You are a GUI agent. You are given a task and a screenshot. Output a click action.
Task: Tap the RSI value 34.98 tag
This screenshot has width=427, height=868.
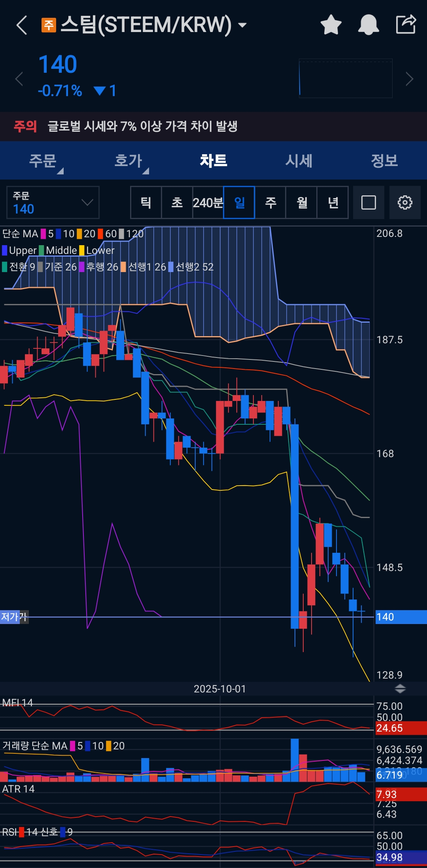click(401, 858)
